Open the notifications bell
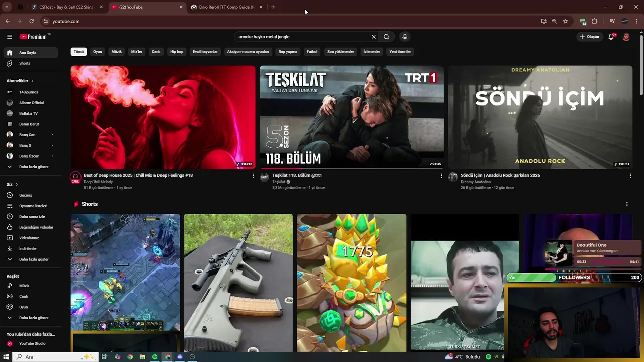Image resolution: width=644 pixels, height=362 pixels. pyautogui.click(x=611, y=37)
